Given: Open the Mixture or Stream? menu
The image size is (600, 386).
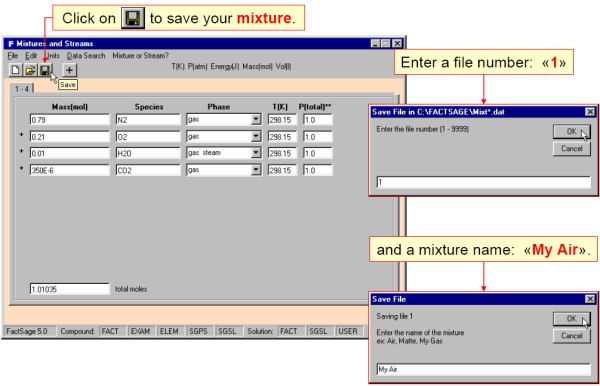Looking at the screenshot, I should pos(140,56).
